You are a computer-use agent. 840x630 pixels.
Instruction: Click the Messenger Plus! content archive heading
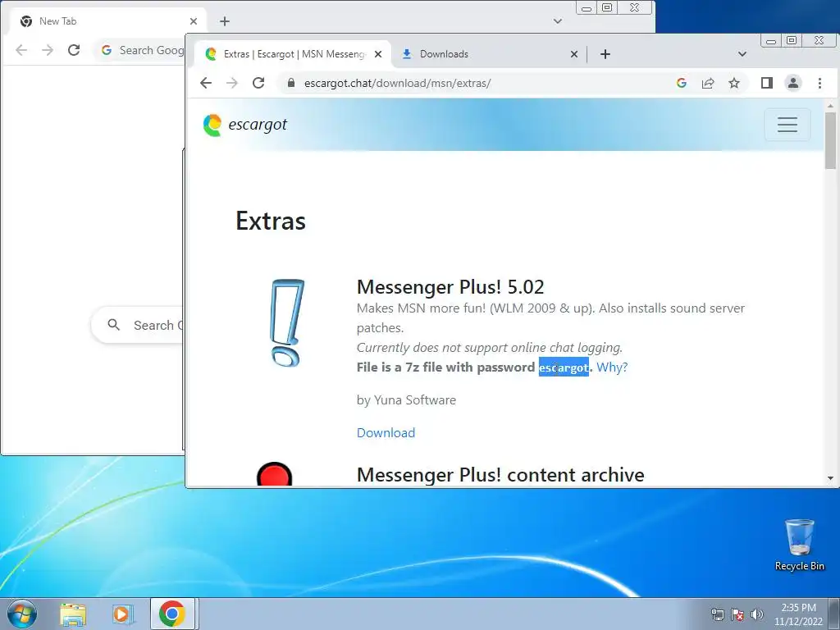(x=500, y=475)
